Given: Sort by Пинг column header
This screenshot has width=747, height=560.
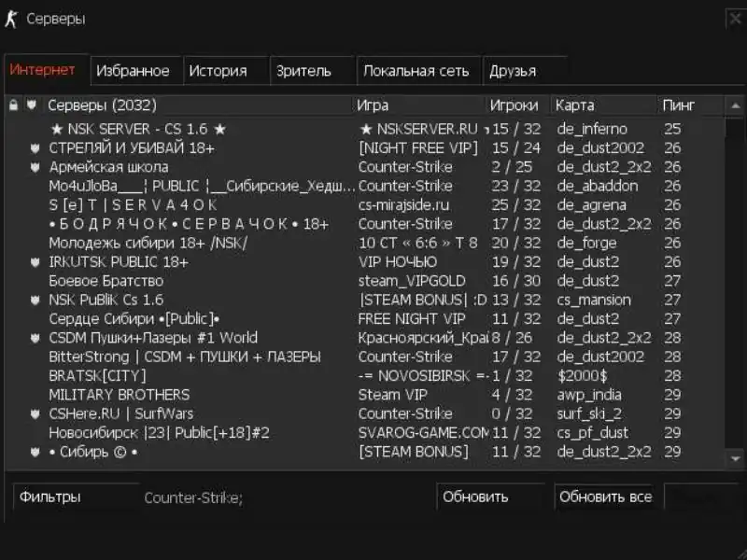Looking at the screenshot, I should pyautogui.click(x=690, y=105).
